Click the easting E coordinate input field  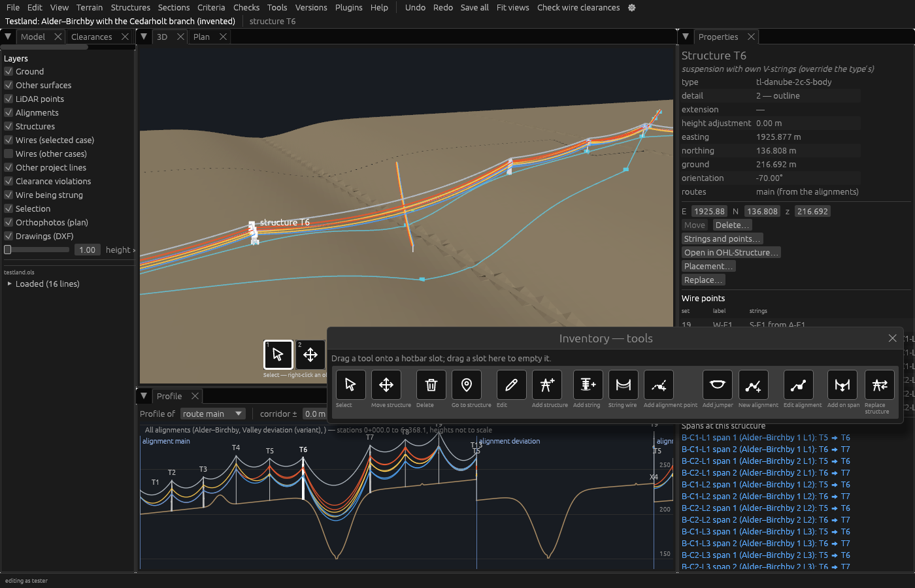tap(709, 212)
